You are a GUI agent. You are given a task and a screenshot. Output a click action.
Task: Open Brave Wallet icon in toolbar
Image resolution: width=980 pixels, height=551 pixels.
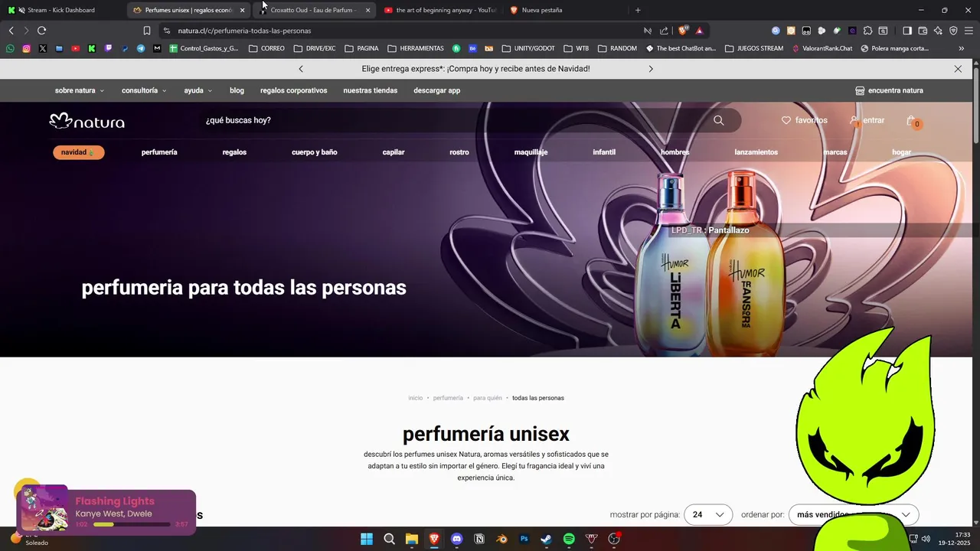(923, 31)
